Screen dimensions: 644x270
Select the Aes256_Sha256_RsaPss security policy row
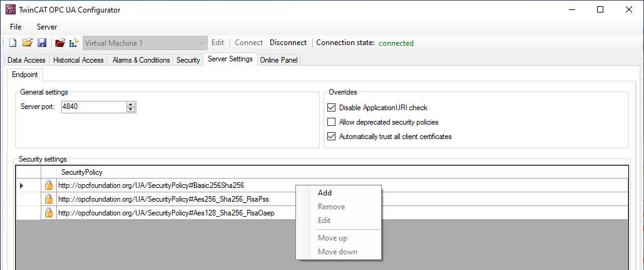(322, 199)
